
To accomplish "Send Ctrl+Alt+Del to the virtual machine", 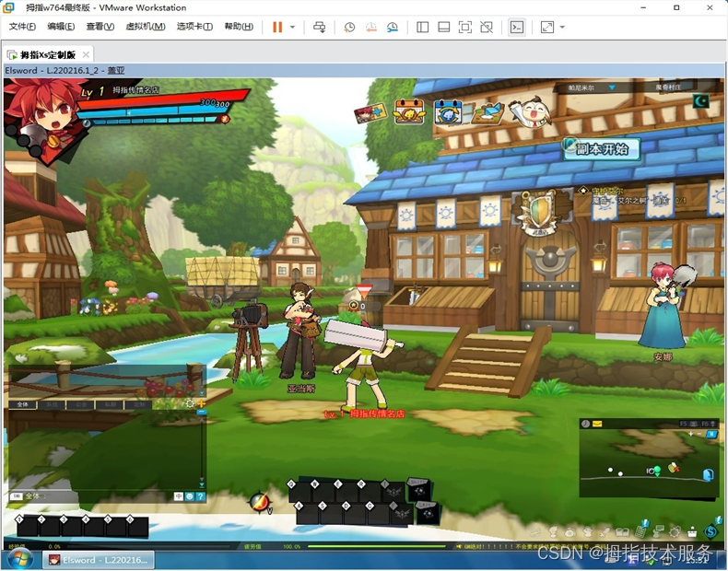I will tap(320, 27).
